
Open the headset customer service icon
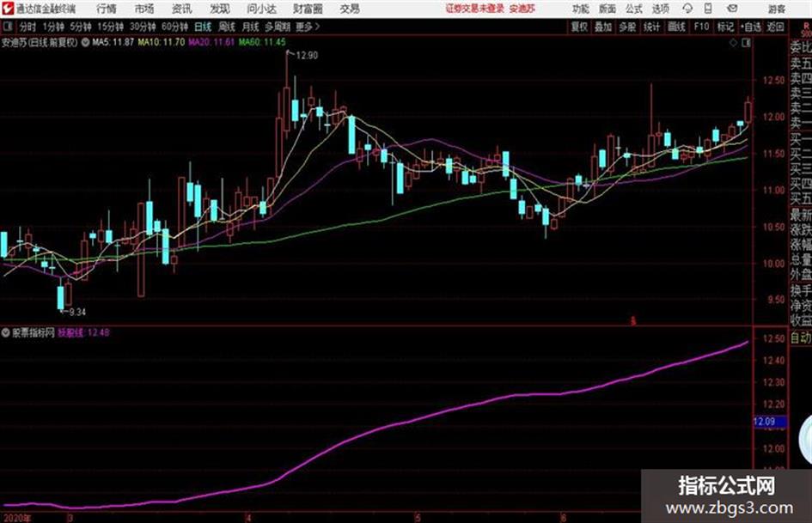coord(687,9)
